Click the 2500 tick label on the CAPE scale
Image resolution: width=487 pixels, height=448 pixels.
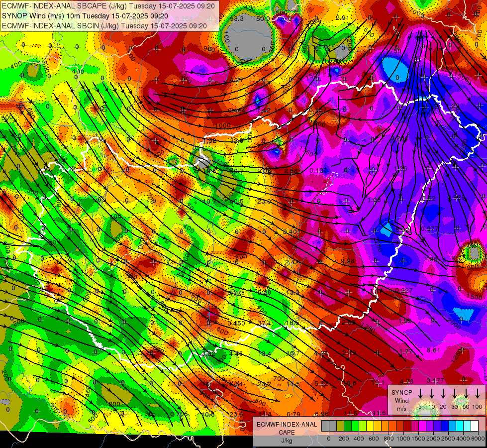(448, 439)
